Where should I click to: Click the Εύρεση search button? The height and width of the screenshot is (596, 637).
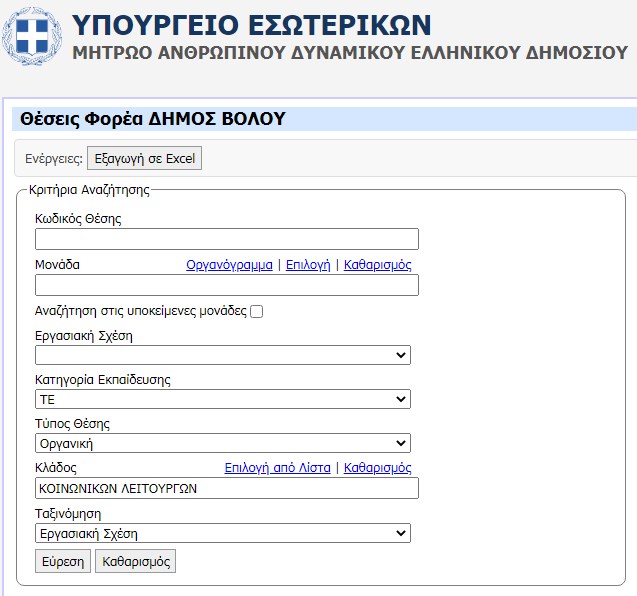tap(63, 561)
